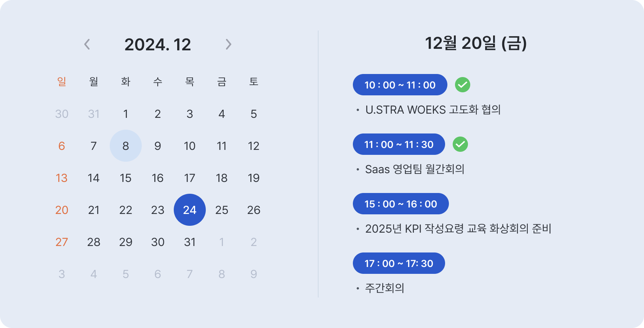Click the 2024. 12 month title
This screenshot has width=644, height=328.
click(158, 45)
